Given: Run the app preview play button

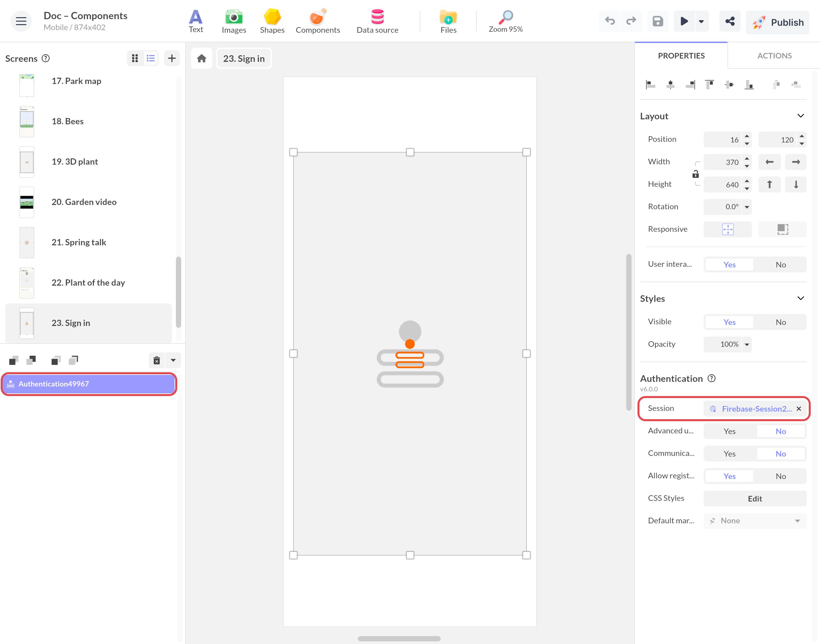Looking at the screenshot, I should [684, 21].
